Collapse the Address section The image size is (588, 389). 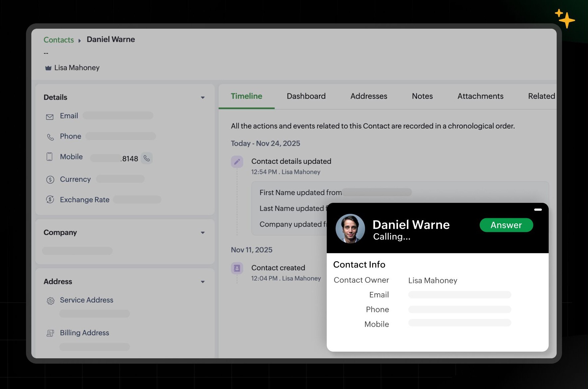pos(203,282)
